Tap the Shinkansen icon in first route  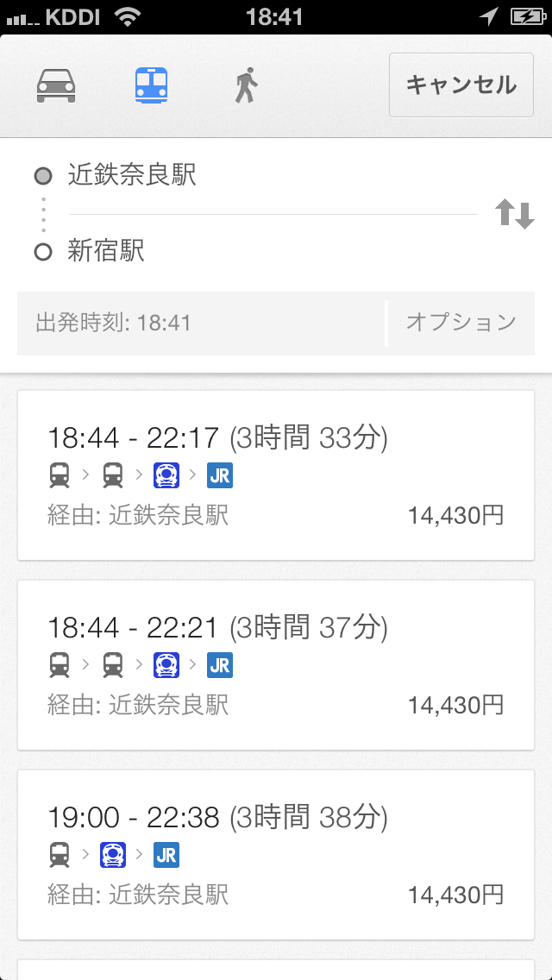click(166, 475)
